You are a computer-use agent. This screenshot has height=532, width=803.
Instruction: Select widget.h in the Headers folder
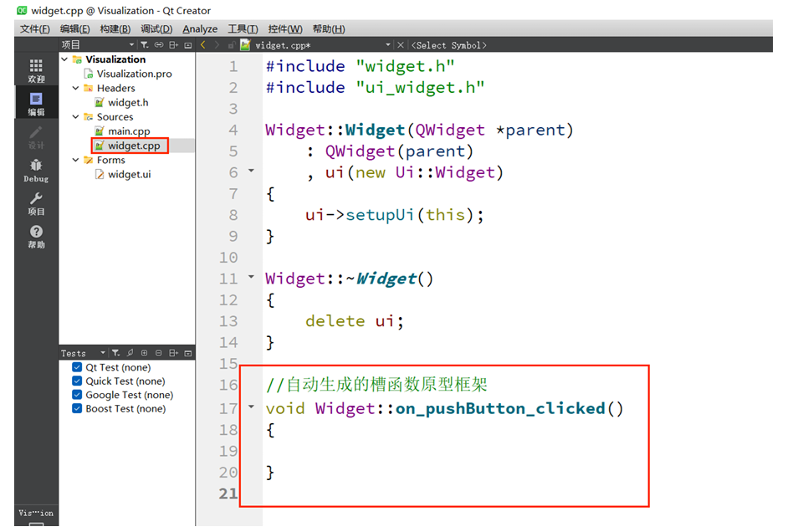pos(128,102)
